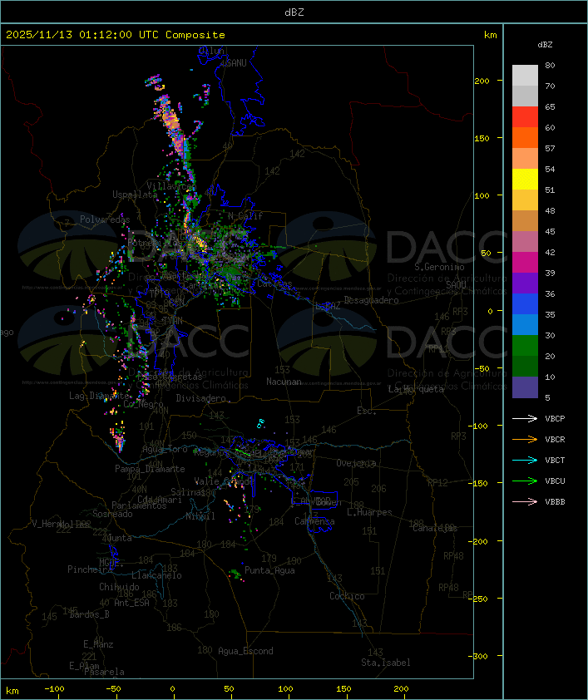Image resolution: width=588 pixels, height=700 pixels.
Task: Select the bright yellow swatch below 54
Action: (x=525, y=180)
